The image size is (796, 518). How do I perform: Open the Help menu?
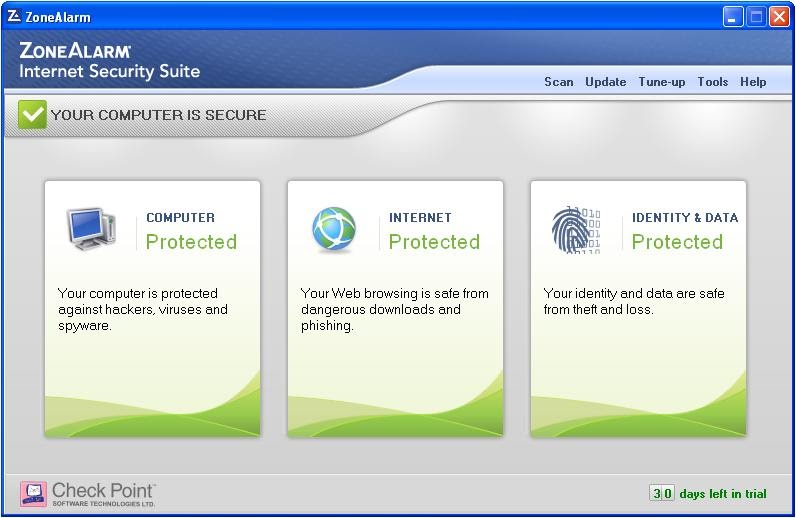pyautogui.click(x=753, y=82)
